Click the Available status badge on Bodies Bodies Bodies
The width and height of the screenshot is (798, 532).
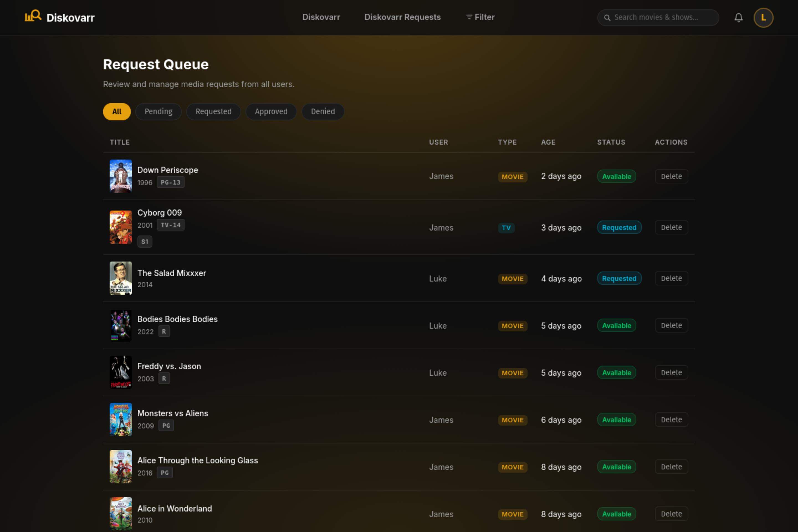click(617, 325)
